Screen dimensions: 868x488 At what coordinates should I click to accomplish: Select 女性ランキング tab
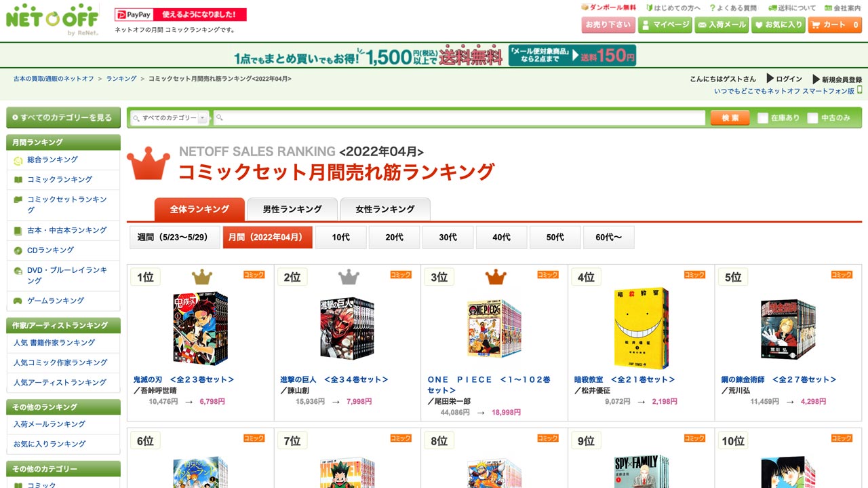point(385,209)
